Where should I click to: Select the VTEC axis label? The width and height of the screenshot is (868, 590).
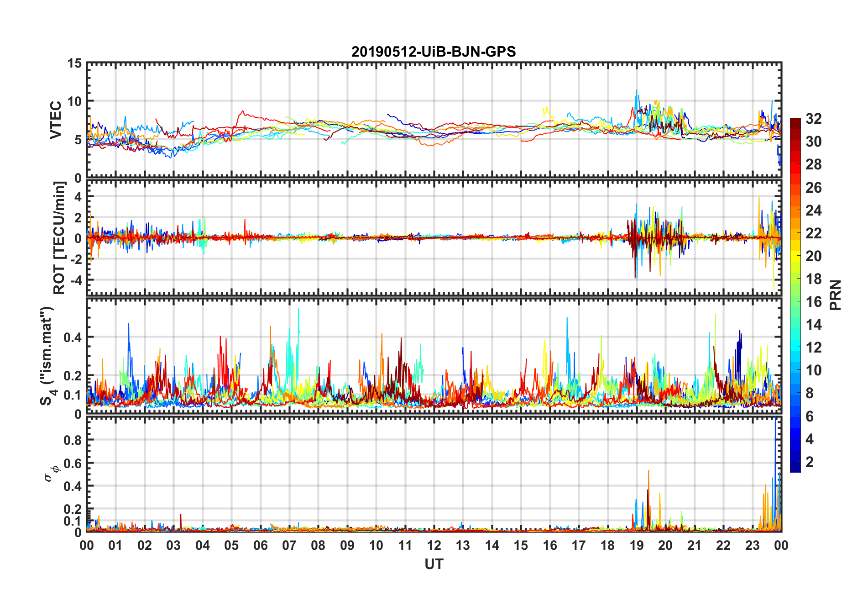point(56,120)
